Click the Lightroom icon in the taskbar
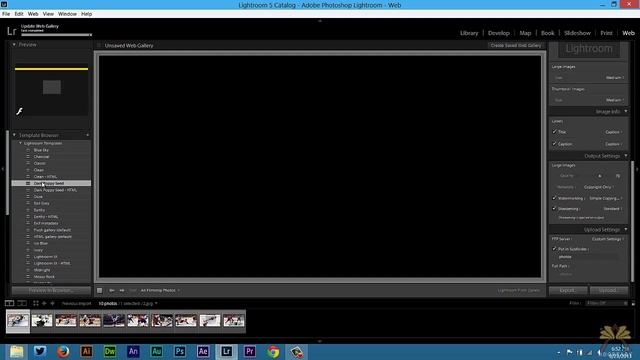 coord(227,351)
